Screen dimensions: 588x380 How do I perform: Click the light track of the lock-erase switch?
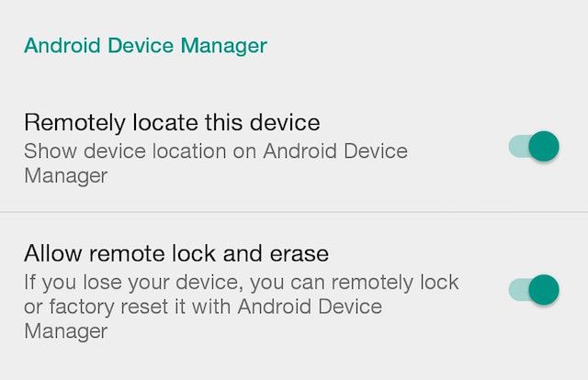click(x=517, y=289)
